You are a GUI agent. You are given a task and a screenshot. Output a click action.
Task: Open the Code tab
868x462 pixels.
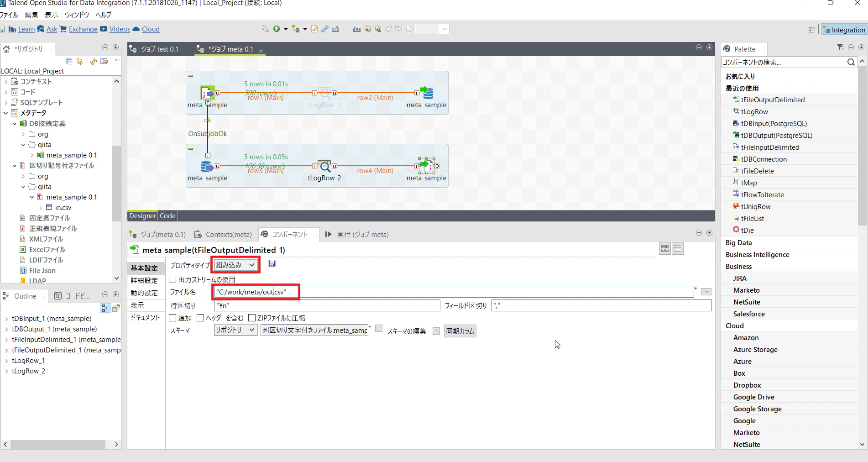coord(167,216)
